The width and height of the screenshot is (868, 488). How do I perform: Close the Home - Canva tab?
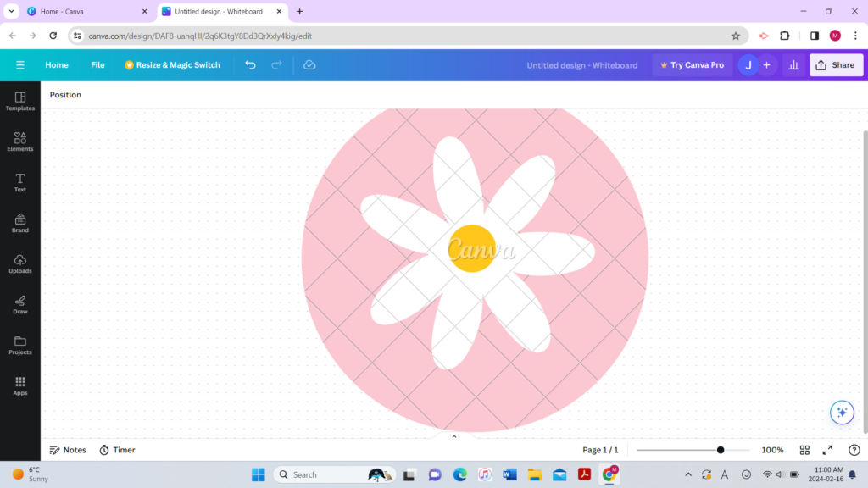pyautogui.click(x=144, y=11)
